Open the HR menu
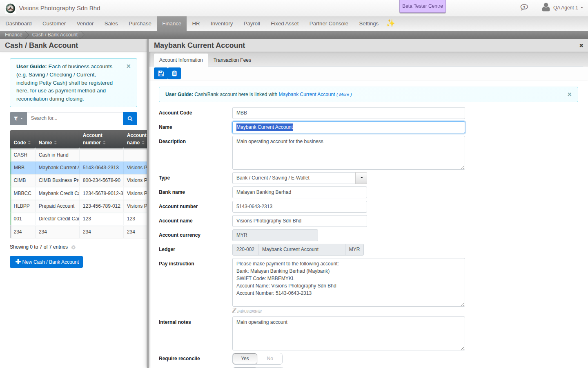Screen dimensions: 588x368 click(196, 24)
